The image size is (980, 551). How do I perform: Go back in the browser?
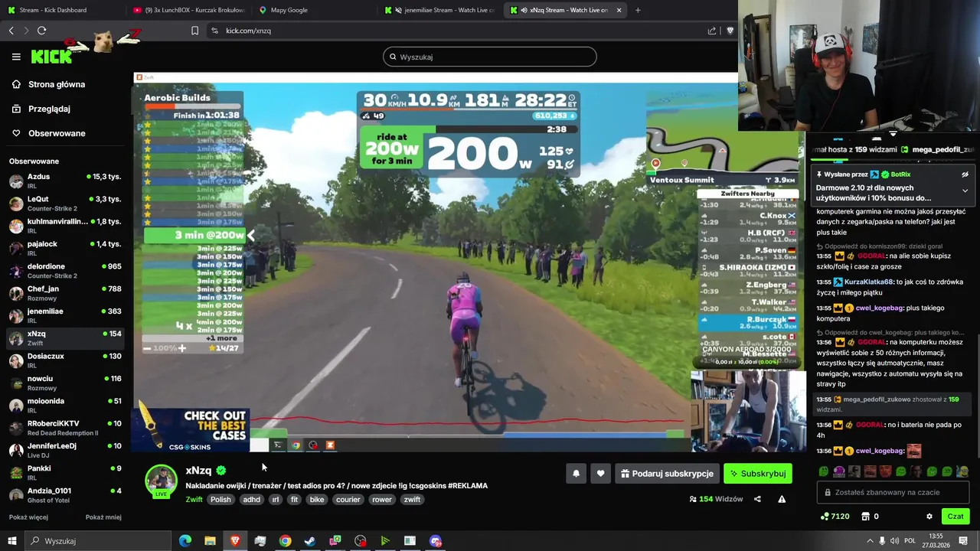(11, 31)
